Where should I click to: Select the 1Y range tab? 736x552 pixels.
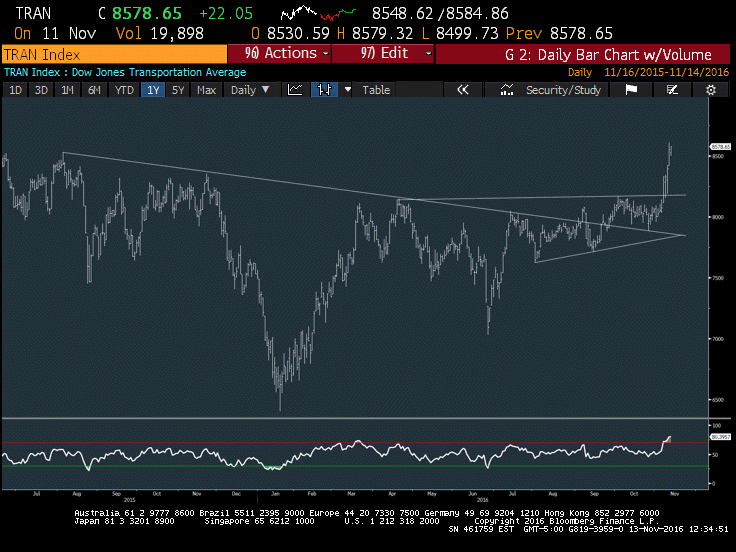[153, 90]
